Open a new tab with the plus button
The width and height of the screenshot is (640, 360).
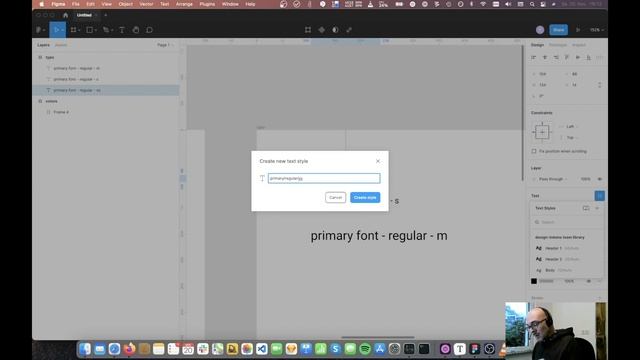coord(106,15)
